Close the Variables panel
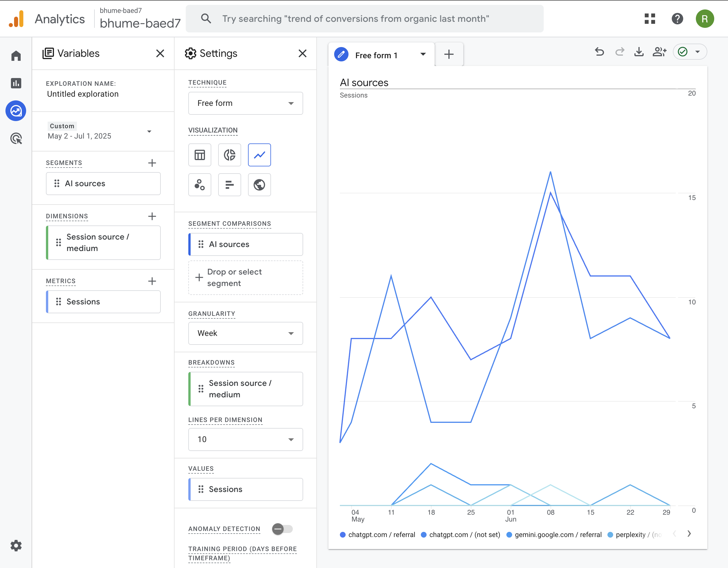This screenshot has height=568, width=728. [160, 53]
